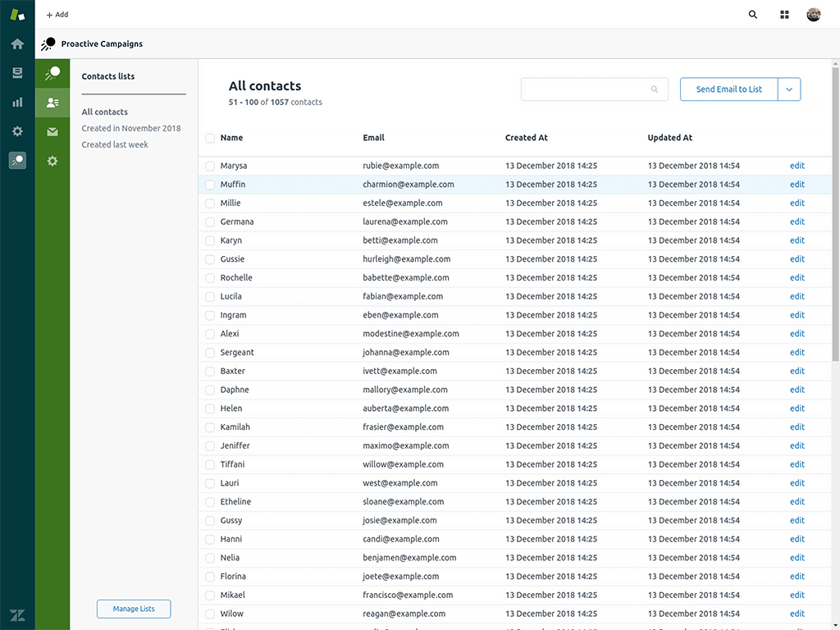Click the top-left brand logo icon
This screenshot has width=840, height=630.
tap(17, 15)
